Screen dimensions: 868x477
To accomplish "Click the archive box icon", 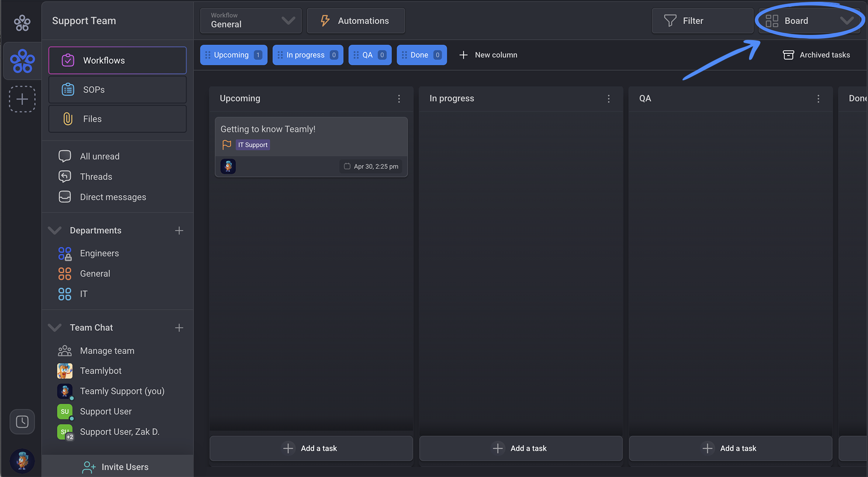I will click(x=788, y=55).
